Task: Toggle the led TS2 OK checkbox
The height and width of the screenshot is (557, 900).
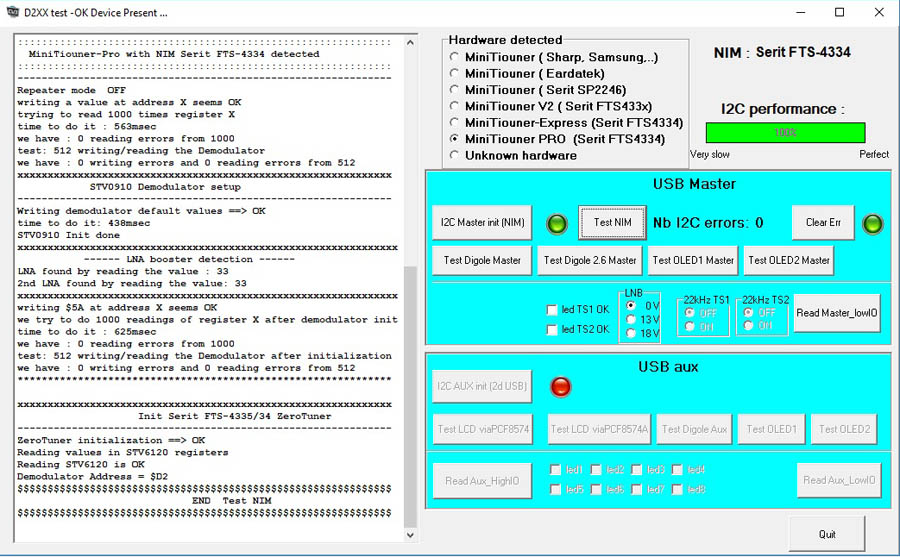Action: click(552, 330)
